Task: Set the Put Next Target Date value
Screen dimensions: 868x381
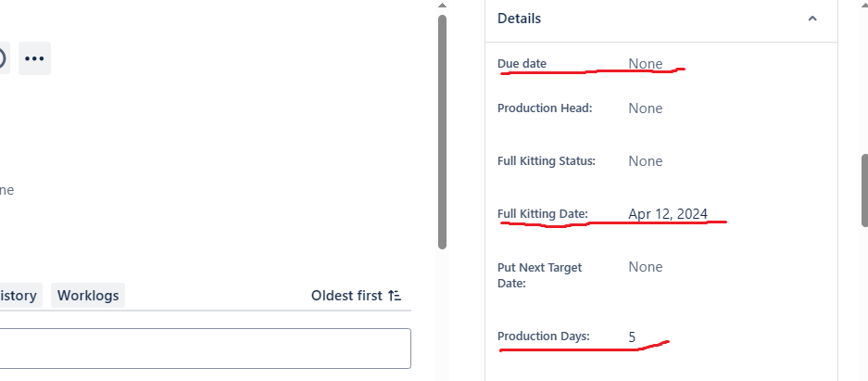Action: (x=646, y=267)
